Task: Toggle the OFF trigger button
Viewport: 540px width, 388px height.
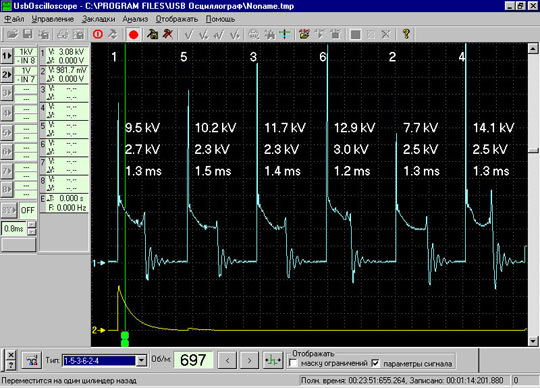Action: 28,210
